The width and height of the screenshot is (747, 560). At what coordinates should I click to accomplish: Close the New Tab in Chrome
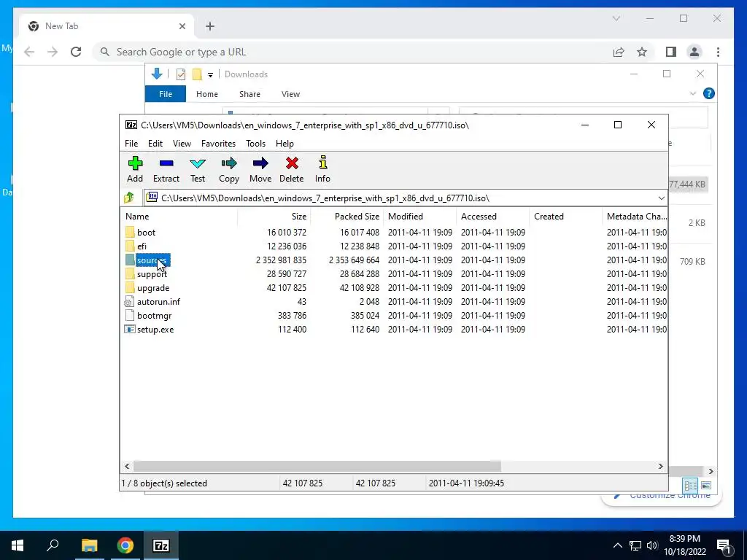point(182,26)
